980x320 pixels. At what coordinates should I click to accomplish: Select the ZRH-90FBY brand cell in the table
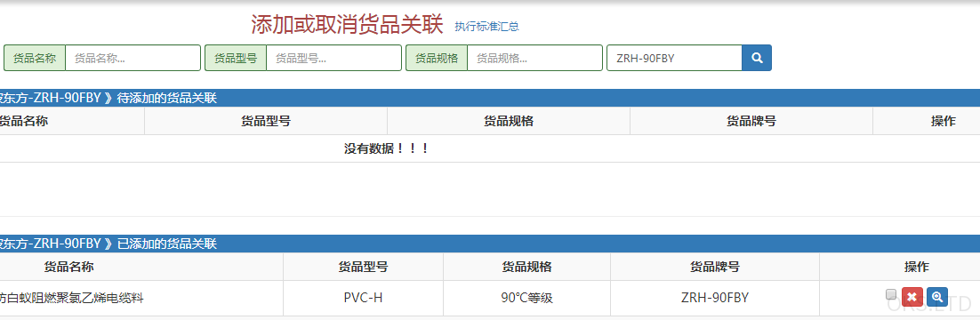pyautogui.click(x=715, y=298)
